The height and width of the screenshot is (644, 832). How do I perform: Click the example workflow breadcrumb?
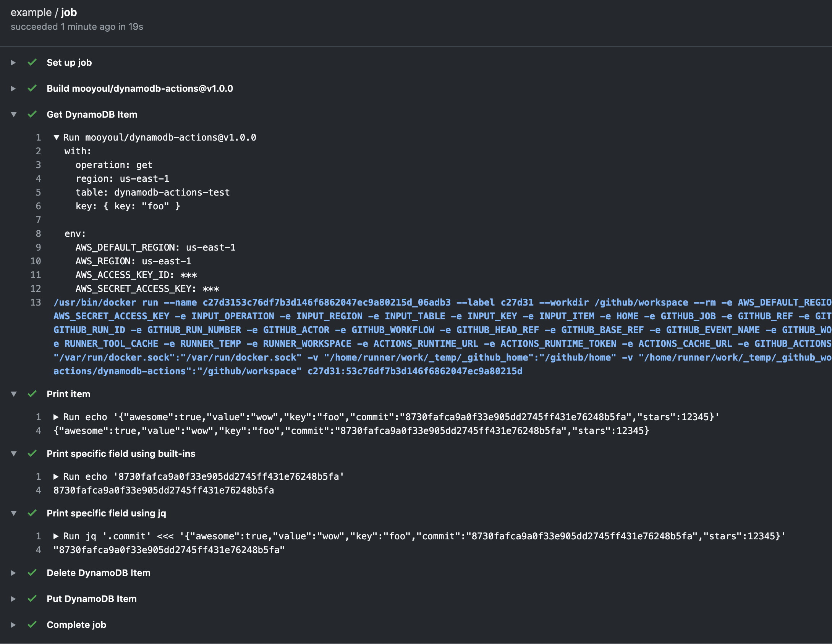point(31,13)
